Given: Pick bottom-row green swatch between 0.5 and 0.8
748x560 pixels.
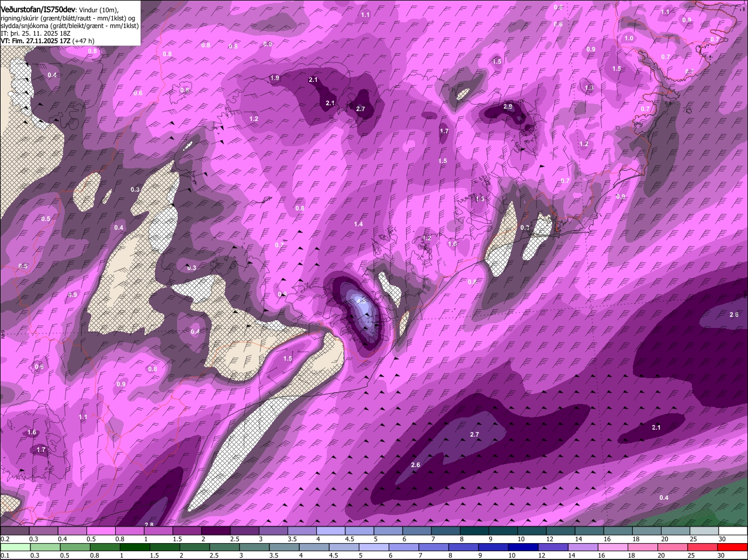Looking at the screenshot, I should click(75, 547).
